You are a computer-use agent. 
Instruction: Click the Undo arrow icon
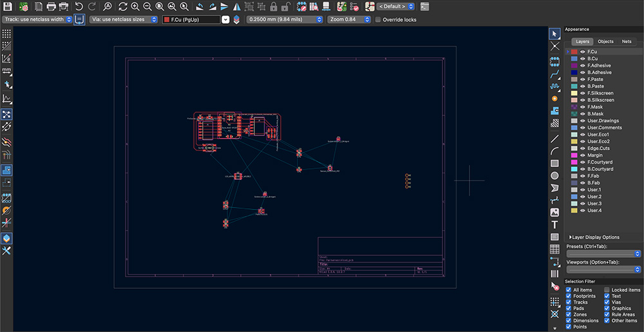(79, 6)
